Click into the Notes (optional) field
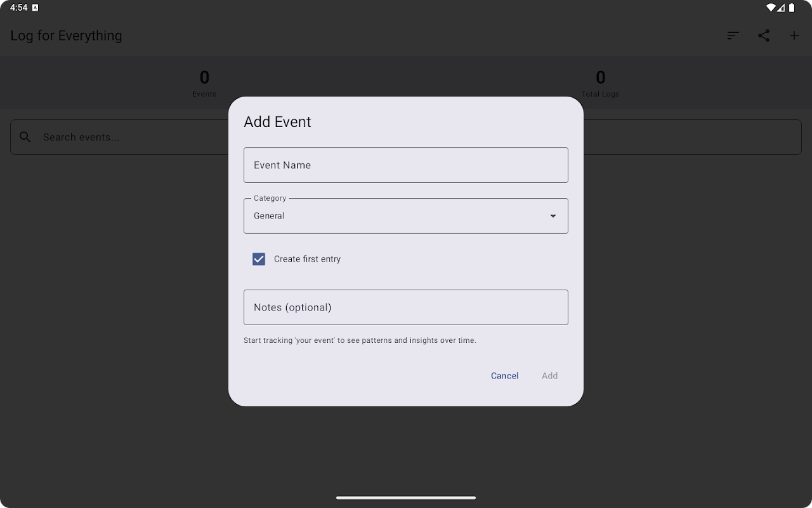812x508 pixels. 406,307
